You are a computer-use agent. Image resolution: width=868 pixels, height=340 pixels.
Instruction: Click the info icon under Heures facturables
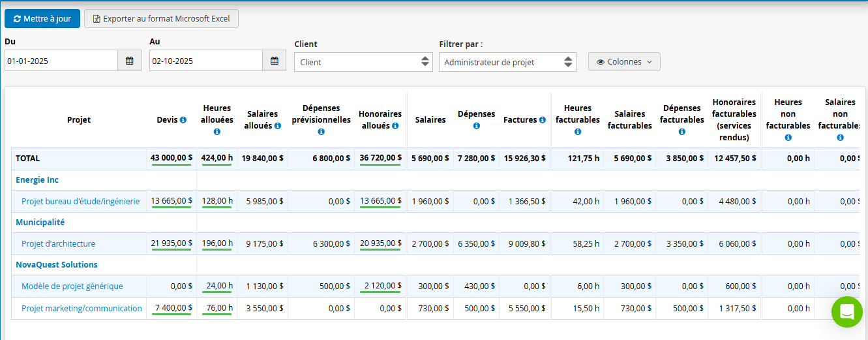click(577, 132)
